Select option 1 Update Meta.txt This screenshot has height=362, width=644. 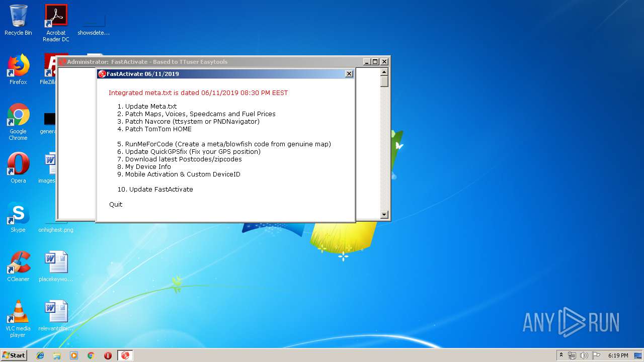147,107
